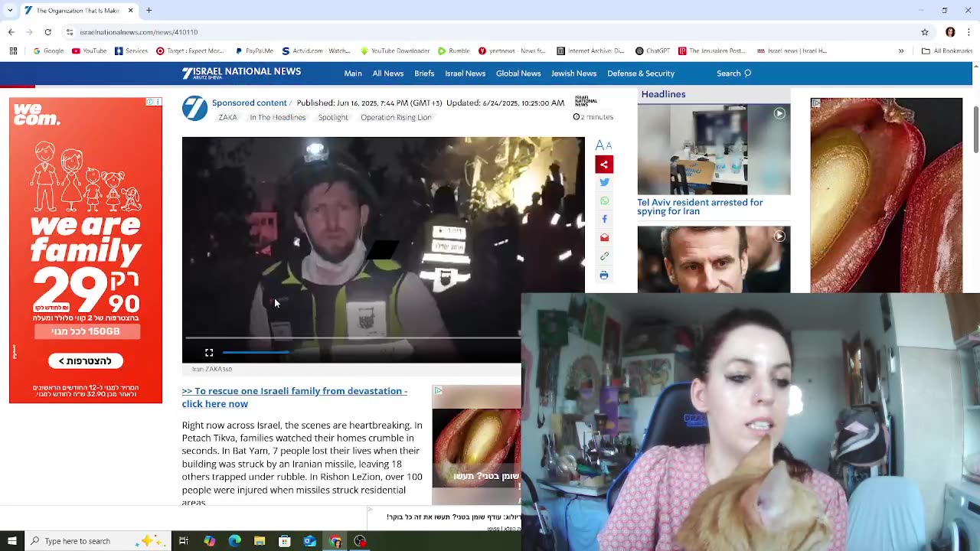Share the article on Facebook

click(604, 219)
